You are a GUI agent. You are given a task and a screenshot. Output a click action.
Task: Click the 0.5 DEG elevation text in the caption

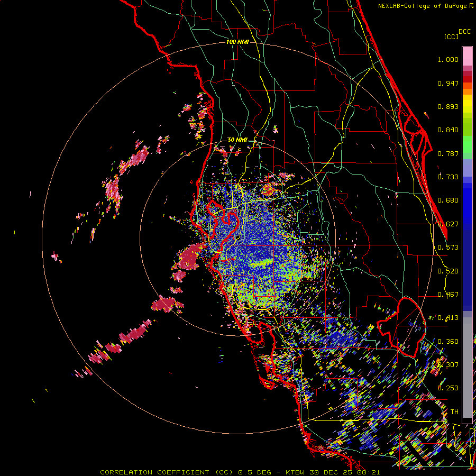(x=255, y=472)
